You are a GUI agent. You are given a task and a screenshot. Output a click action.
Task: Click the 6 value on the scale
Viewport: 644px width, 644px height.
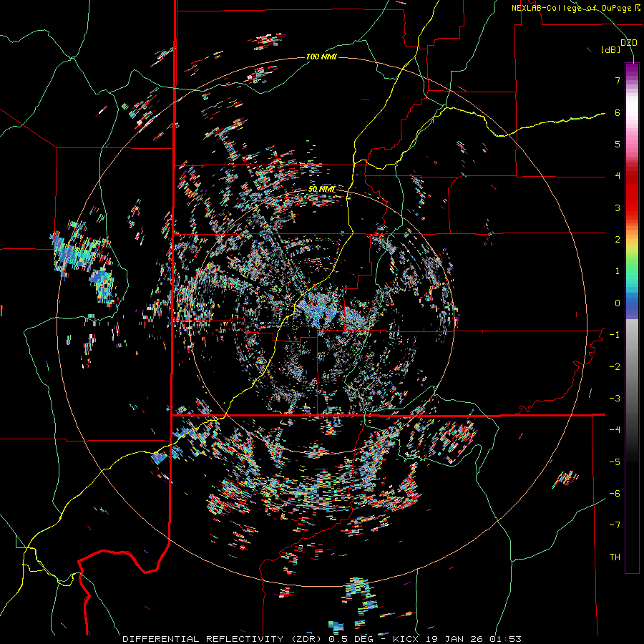click(x=618, y=112)
